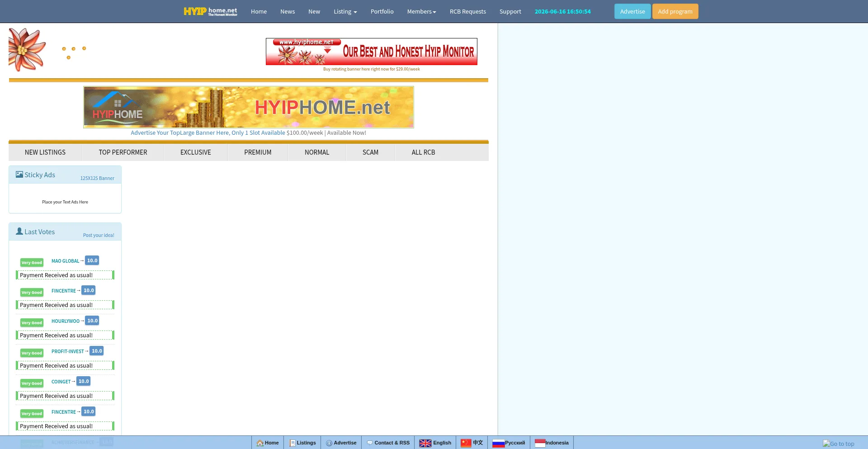Click the Home house icon in bottom bar

point(260,443)
